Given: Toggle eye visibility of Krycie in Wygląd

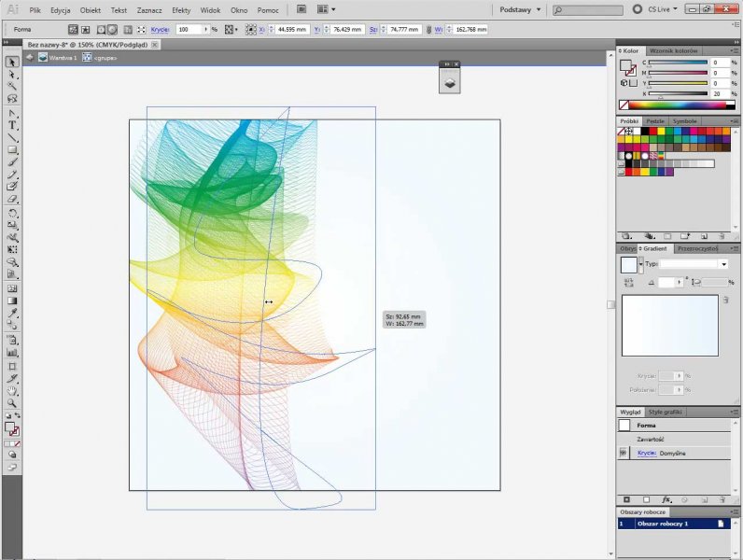Looking at the screenshot, I should click(624, 453).
